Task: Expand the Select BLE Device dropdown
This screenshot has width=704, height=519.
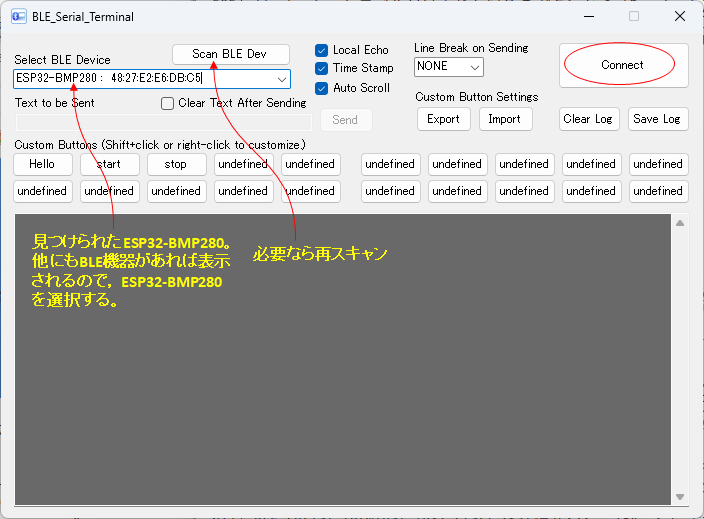Action: [x=281, y=79]
